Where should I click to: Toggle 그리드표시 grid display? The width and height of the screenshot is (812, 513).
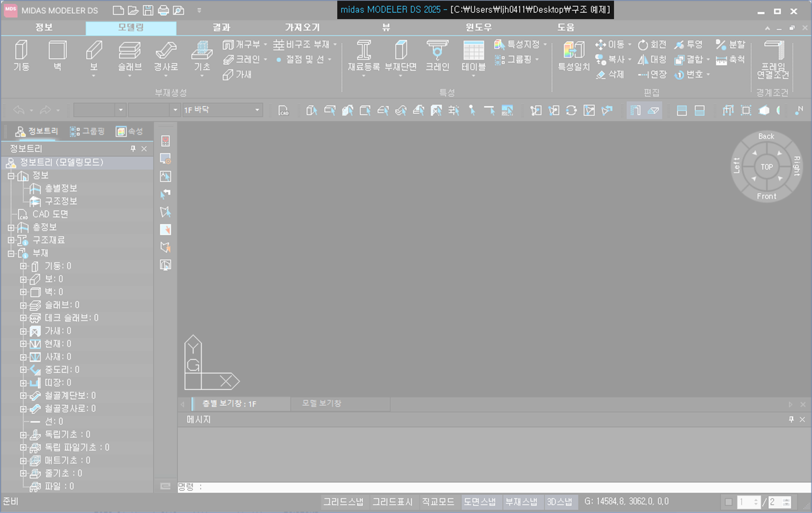click(392, 502)
